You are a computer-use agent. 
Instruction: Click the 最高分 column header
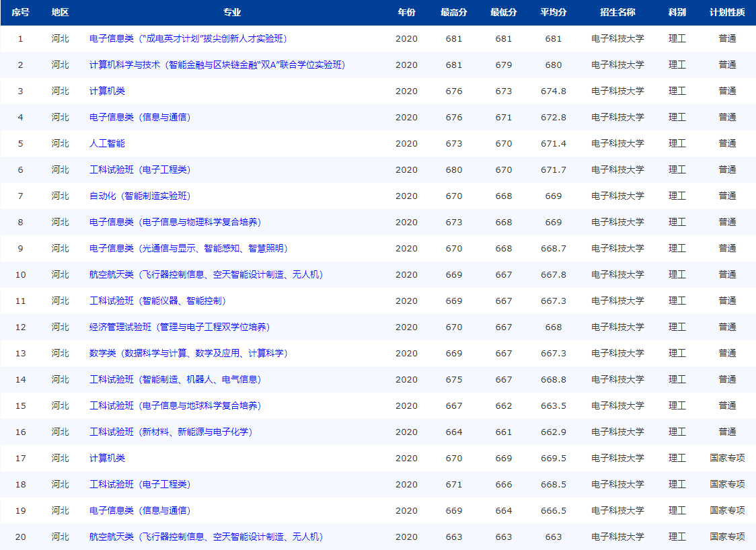[454, 13]
